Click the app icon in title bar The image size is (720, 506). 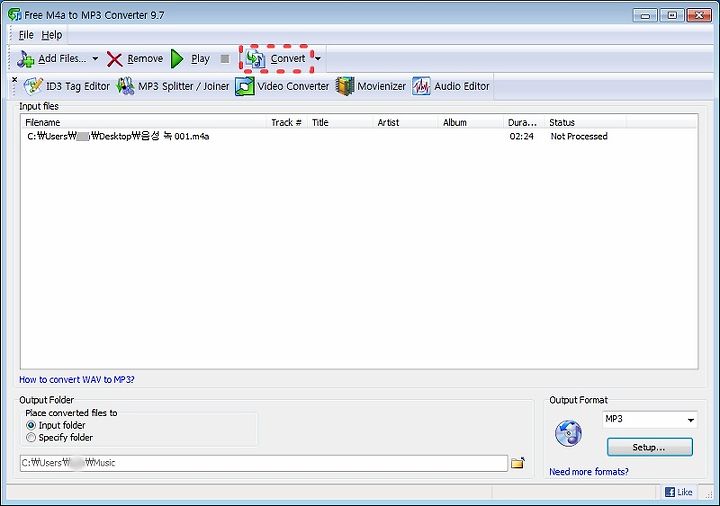pyautogui.click(x=15, y=15)
